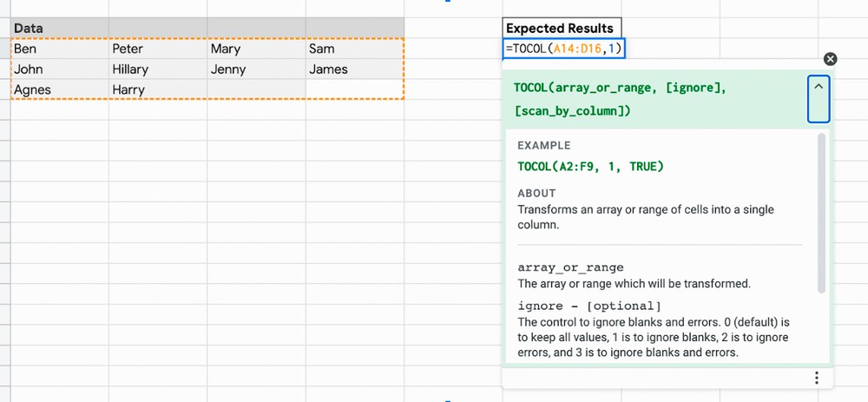Open the three-dot options menu in help panel
Viewport: 868px width, 402px height.
click(817, 378)
